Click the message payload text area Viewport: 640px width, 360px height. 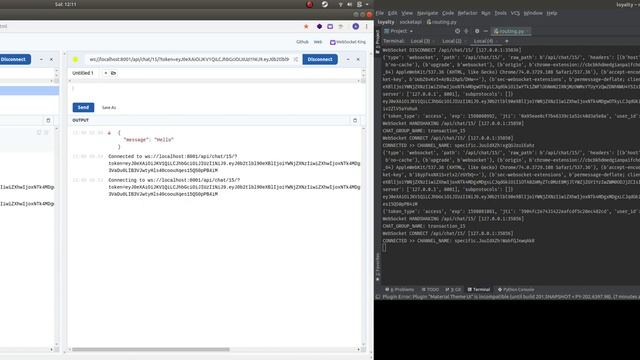215,91
